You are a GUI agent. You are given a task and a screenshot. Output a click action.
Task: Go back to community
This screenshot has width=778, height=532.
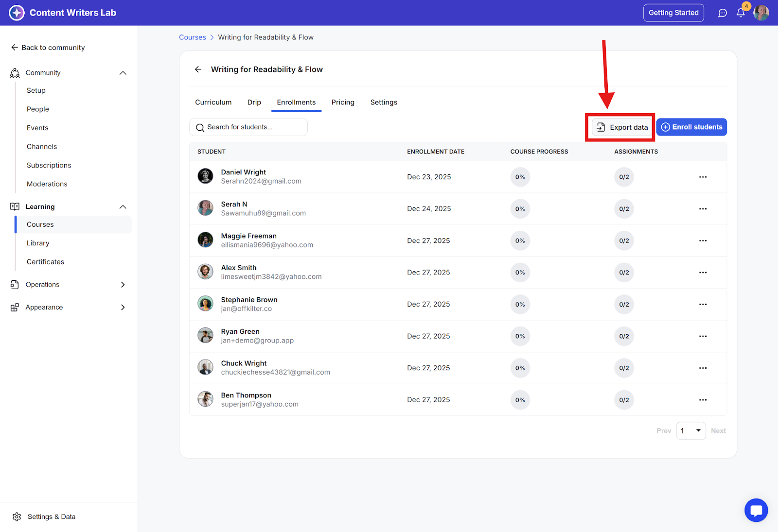48,48
